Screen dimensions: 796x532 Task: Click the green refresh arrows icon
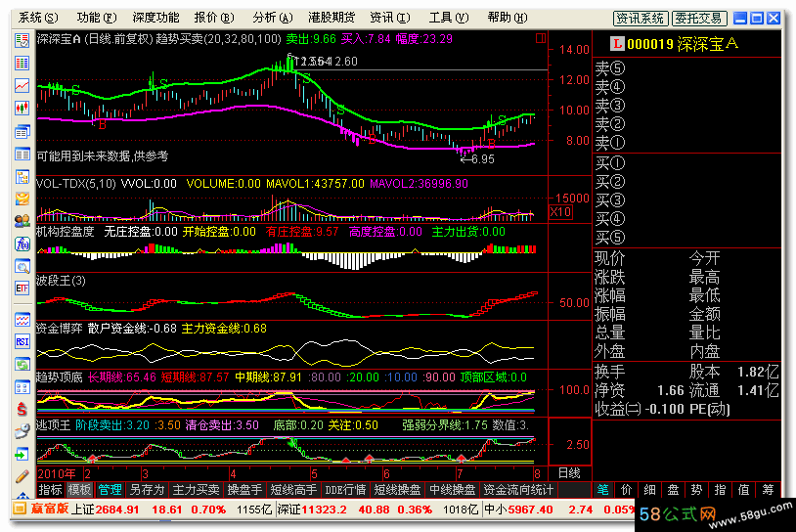point(22,364)
